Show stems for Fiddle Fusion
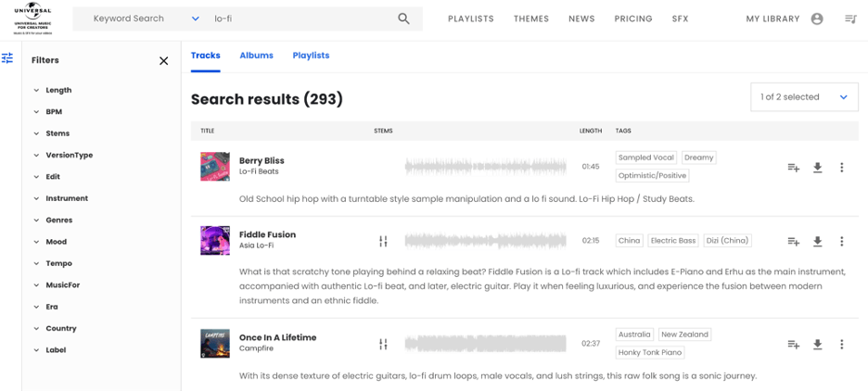Viewport: 868px width, 391px height. point(383,241)
